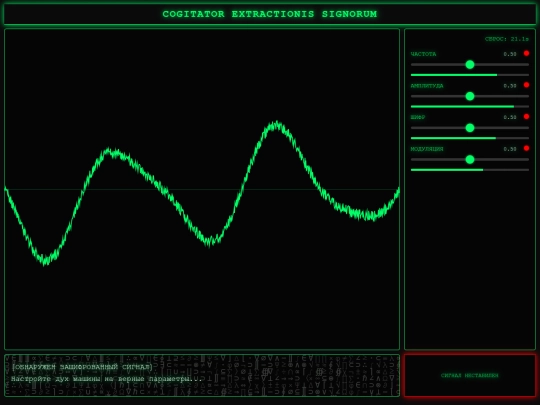Click the 0.50 value next to Амплитуда

point(510,86)
